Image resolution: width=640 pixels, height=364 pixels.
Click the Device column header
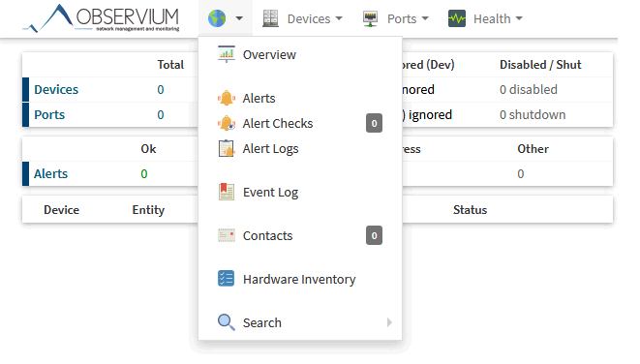[61, 210]
